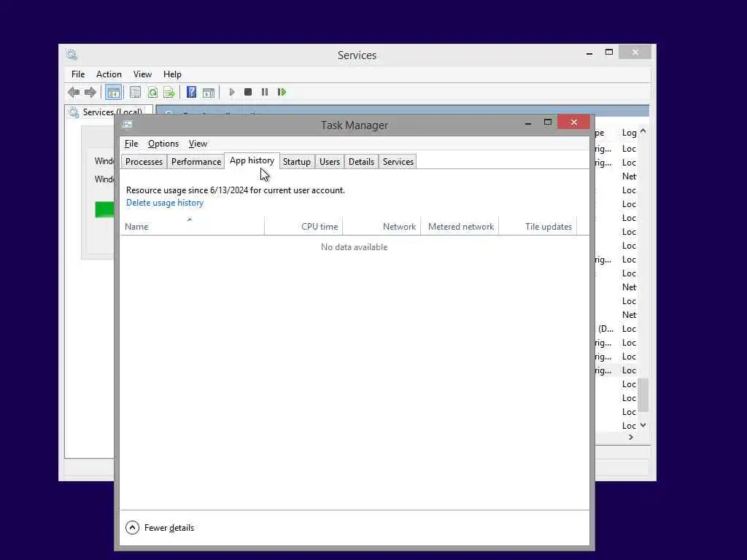This screenshot has height=560, width=747.
Task: Select the App history tab
Action: (x=252, y=160)
